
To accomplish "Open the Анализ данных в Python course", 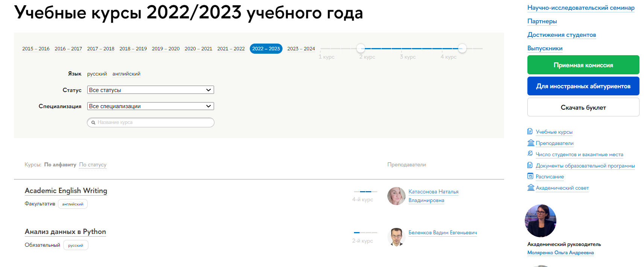I will [65, 232].
